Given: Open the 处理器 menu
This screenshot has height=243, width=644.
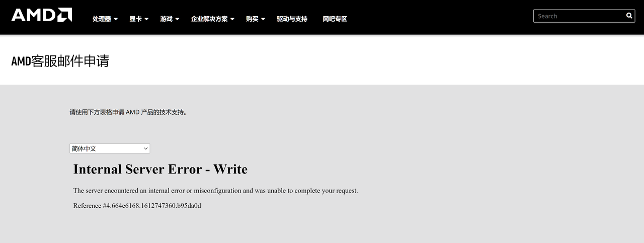Looking at the screenshot, I should click(x=102, y=19).
